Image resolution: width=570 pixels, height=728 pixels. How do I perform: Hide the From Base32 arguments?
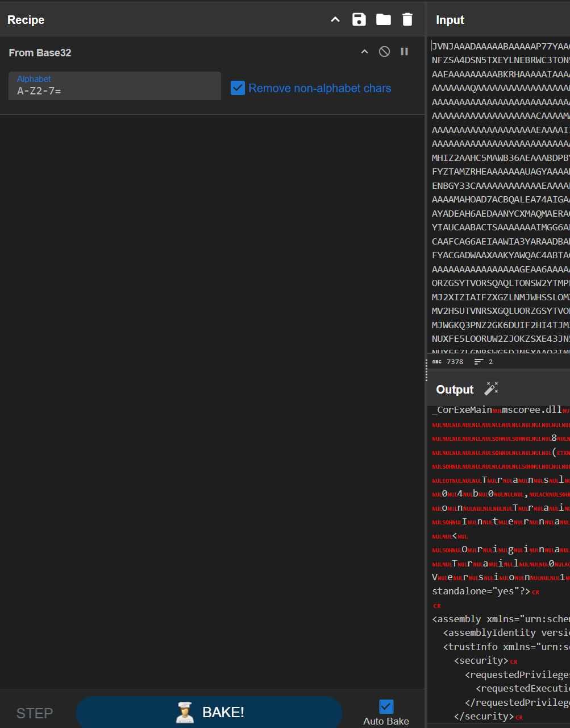pos(365,52)
